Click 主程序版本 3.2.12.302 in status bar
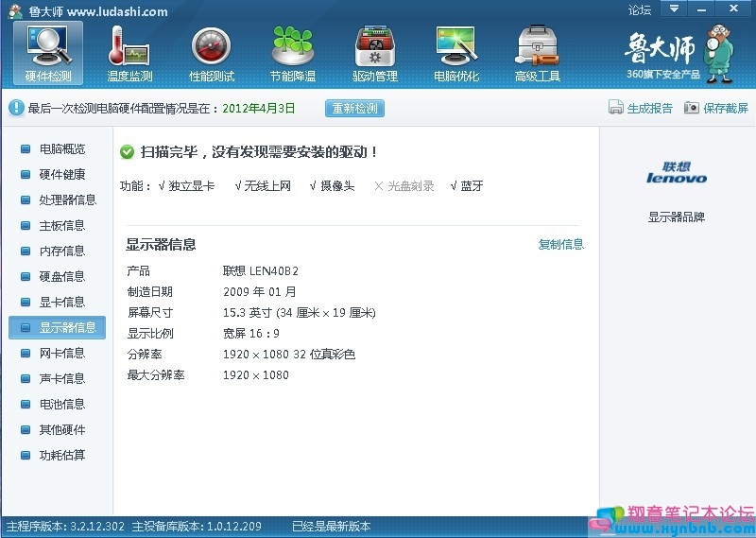Image resolution: width=756 pixels, height=538 pixels. (x=65, y=527)
